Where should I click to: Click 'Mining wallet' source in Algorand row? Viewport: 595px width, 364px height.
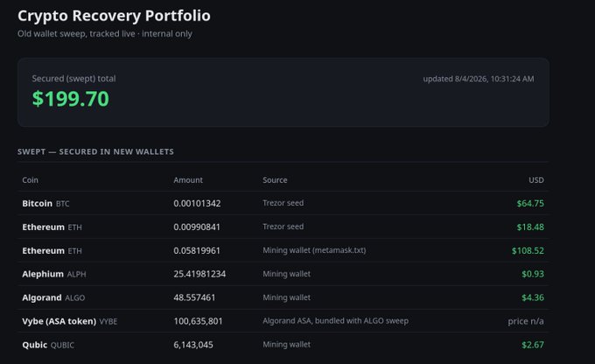(286, 297)
